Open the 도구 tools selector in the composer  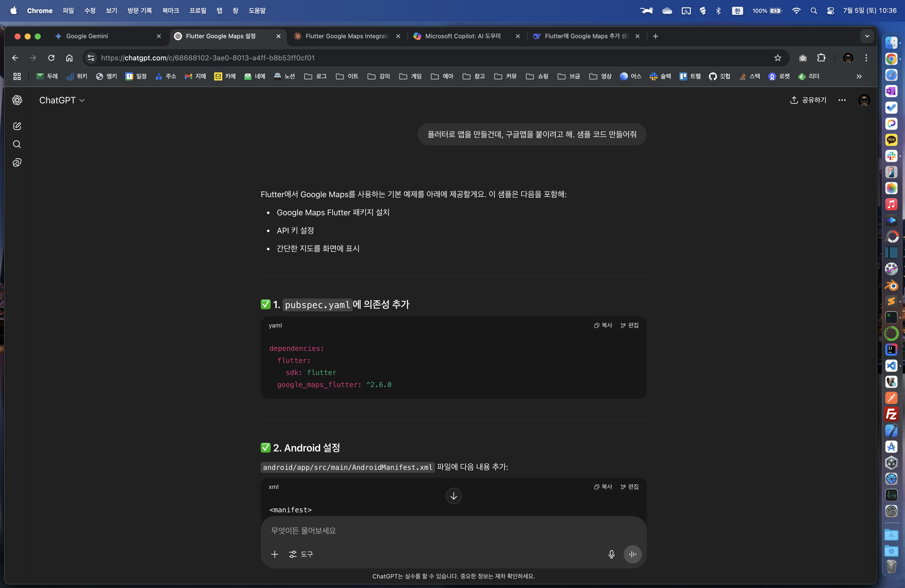(301, 554)
